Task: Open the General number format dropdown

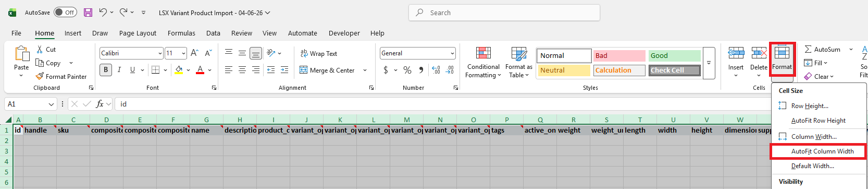Action: (452, 53)
